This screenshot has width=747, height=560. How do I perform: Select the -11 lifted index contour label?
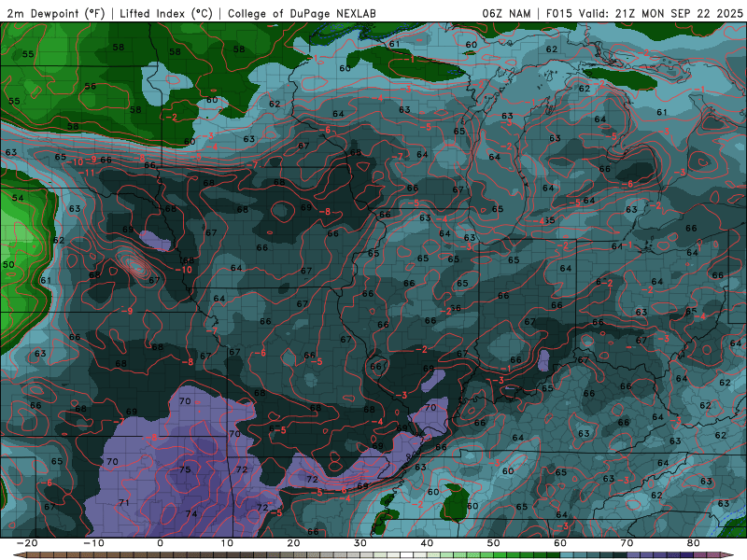click(x=86, y=173)
